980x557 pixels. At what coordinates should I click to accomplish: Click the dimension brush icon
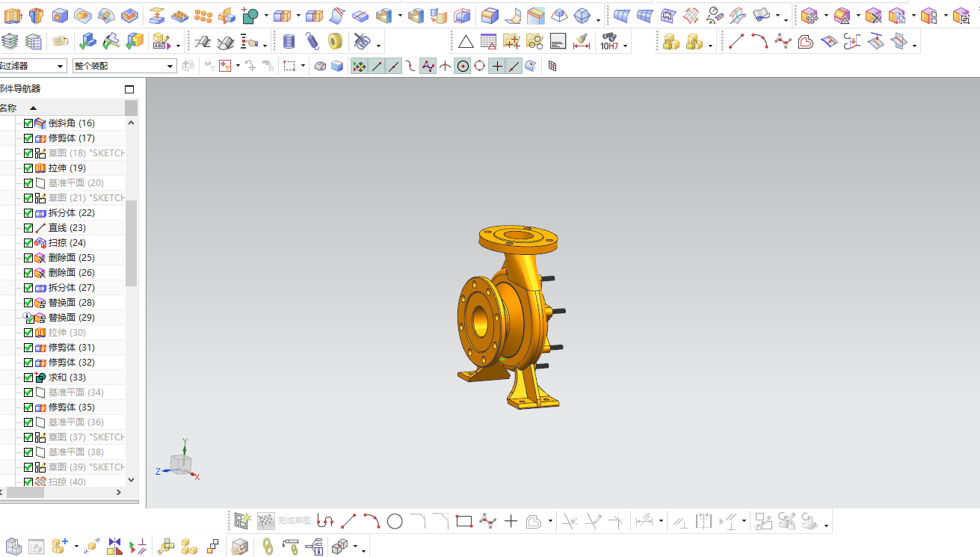coord(581,42)
